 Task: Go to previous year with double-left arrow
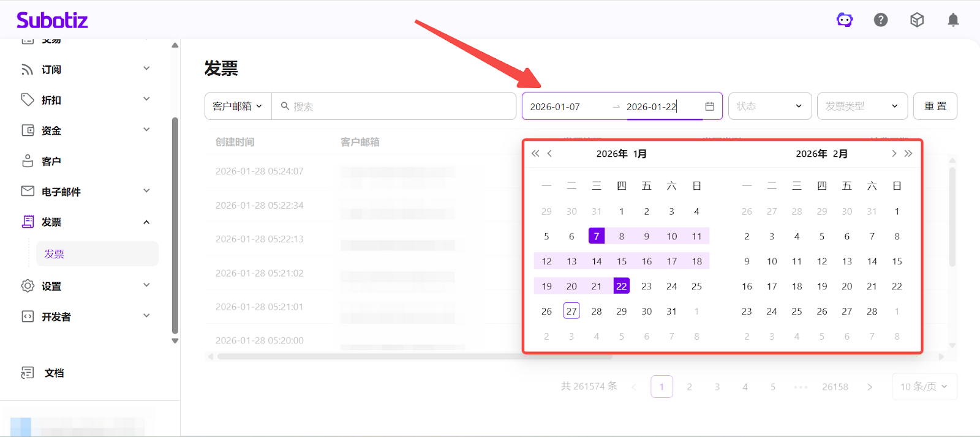535,154
